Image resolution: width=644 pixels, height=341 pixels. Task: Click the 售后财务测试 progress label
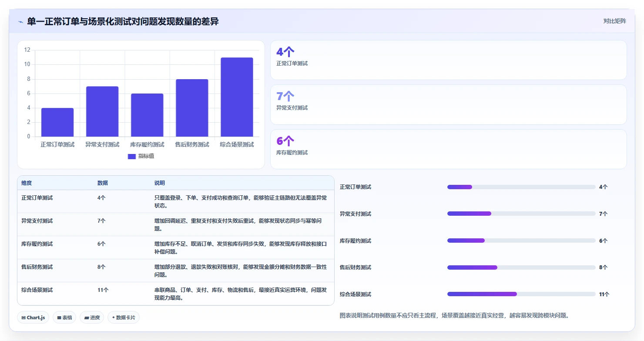pyautogui.click(x=356, y=267)
